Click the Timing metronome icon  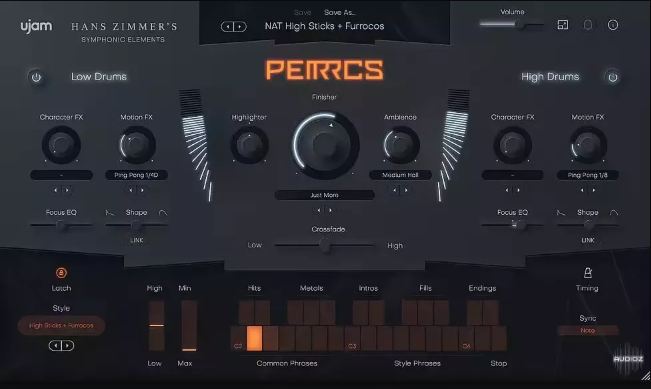pos(587,273)
